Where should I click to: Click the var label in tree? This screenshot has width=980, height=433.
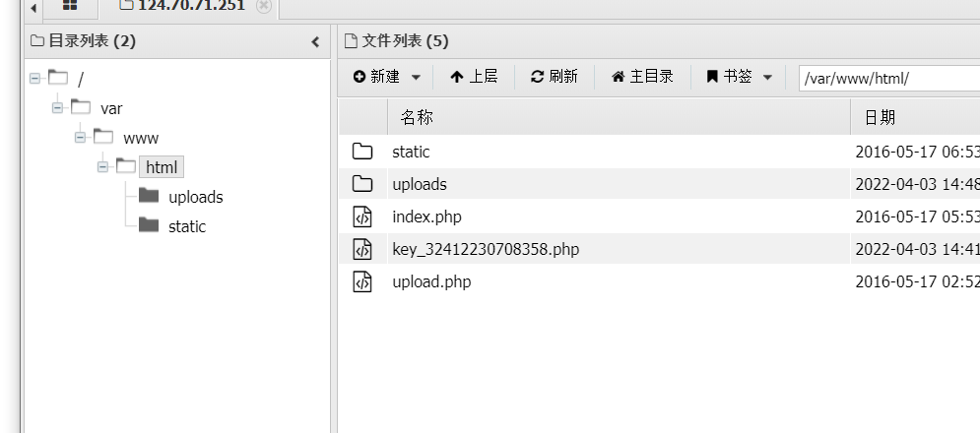[x=111, y=108]
